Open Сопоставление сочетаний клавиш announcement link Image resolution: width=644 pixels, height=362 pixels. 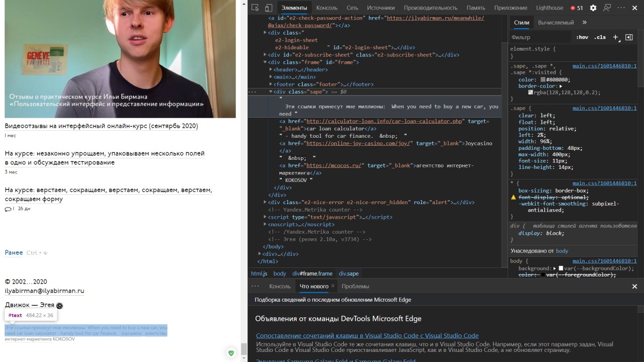367,335
